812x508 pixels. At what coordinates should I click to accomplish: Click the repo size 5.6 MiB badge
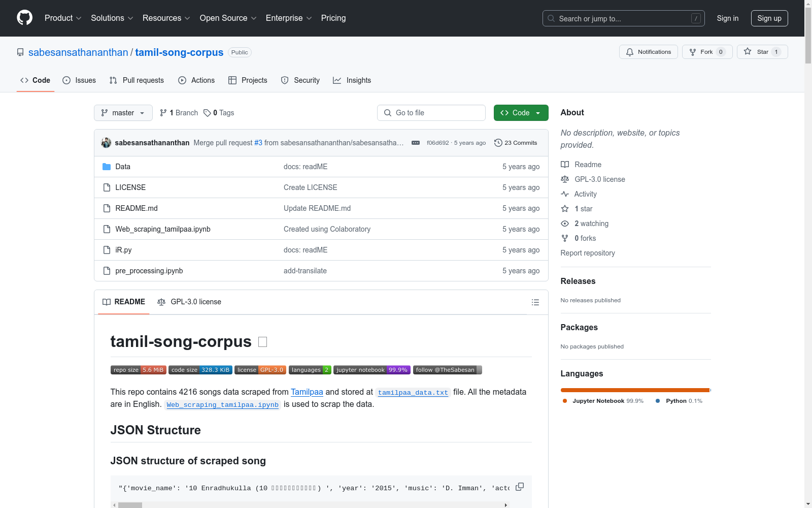139,370
